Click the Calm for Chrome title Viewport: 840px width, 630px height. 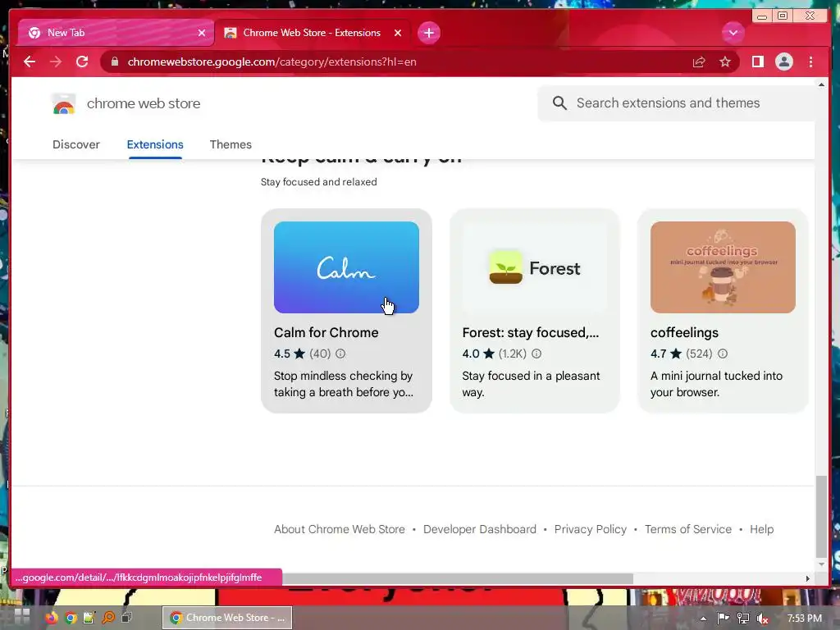click(326, 333)
